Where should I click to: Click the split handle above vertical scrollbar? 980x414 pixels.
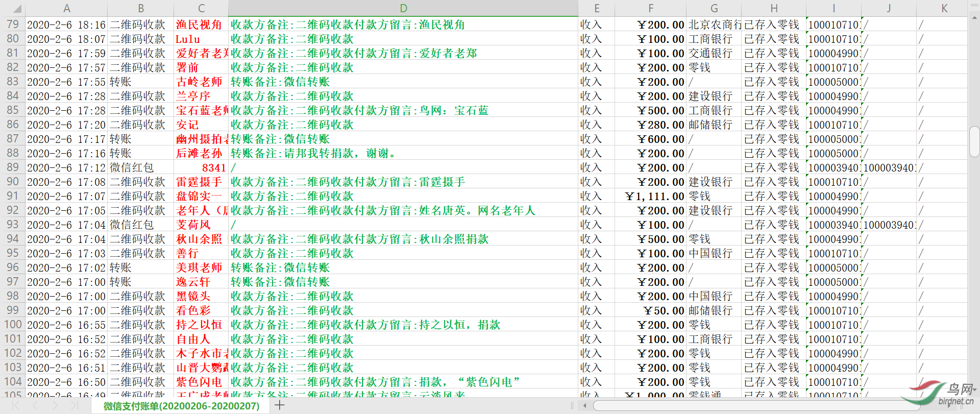[974, 4]
